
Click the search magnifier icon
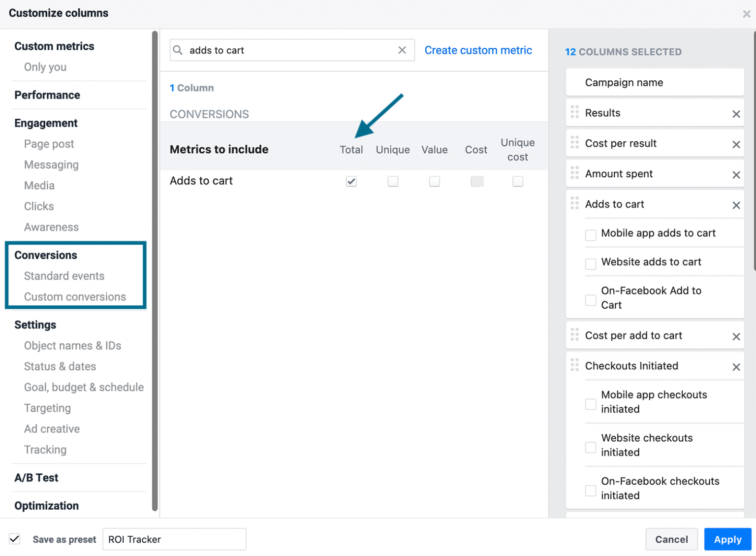point(178,50)
